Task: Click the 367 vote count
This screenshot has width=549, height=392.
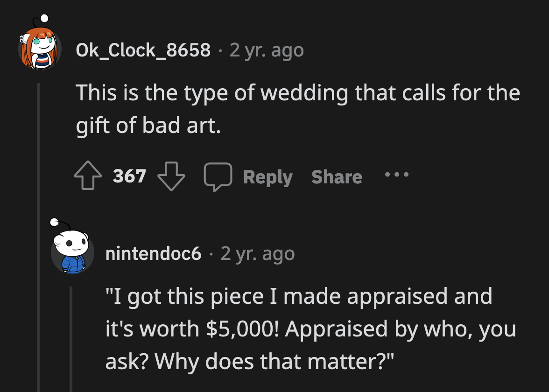Action: 129,176
